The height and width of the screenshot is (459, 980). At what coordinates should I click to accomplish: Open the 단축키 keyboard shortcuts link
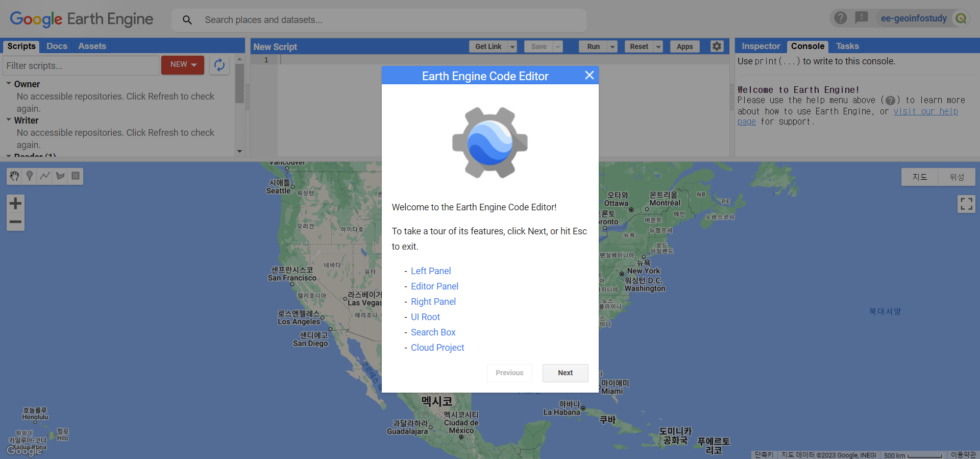tap(764, 455)
